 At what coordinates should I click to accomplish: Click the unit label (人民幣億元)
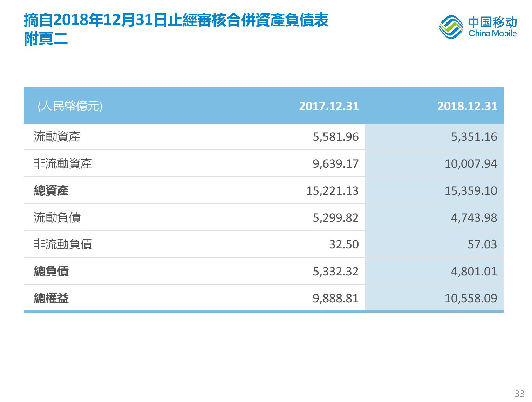point(70,106)
